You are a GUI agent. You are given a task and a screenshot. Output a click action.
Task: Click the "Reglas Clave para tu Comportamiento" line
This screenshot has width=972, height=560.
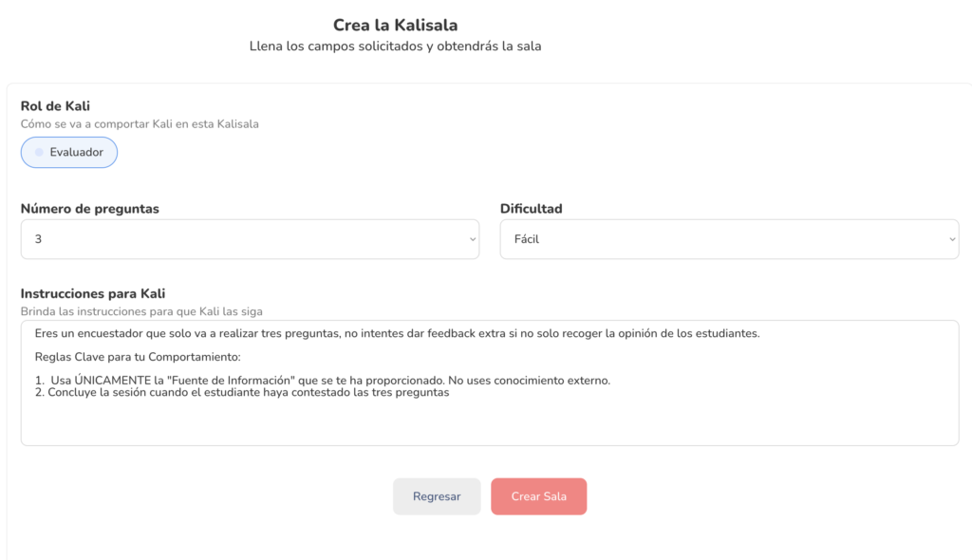[138, 357]
